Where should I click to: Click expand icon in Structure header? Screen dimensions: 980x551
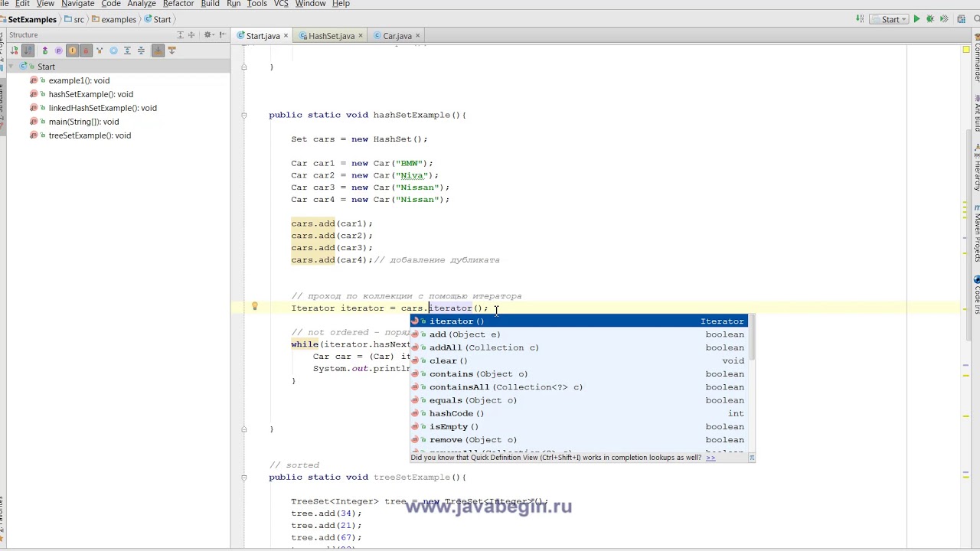click(x=181, y=34)
